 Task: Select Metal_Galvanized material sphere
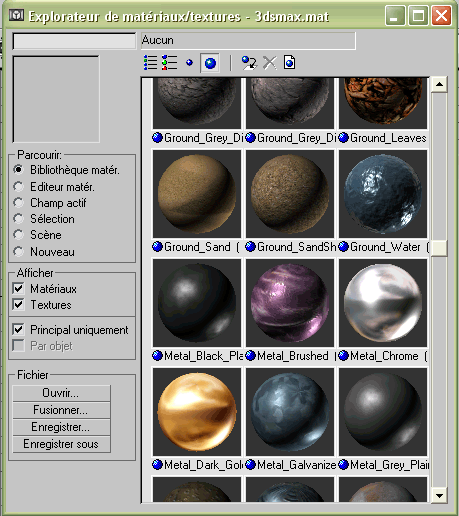point(290,412)
